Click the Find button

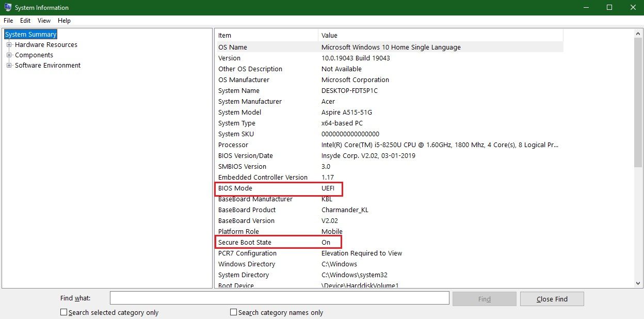(484, 298)
